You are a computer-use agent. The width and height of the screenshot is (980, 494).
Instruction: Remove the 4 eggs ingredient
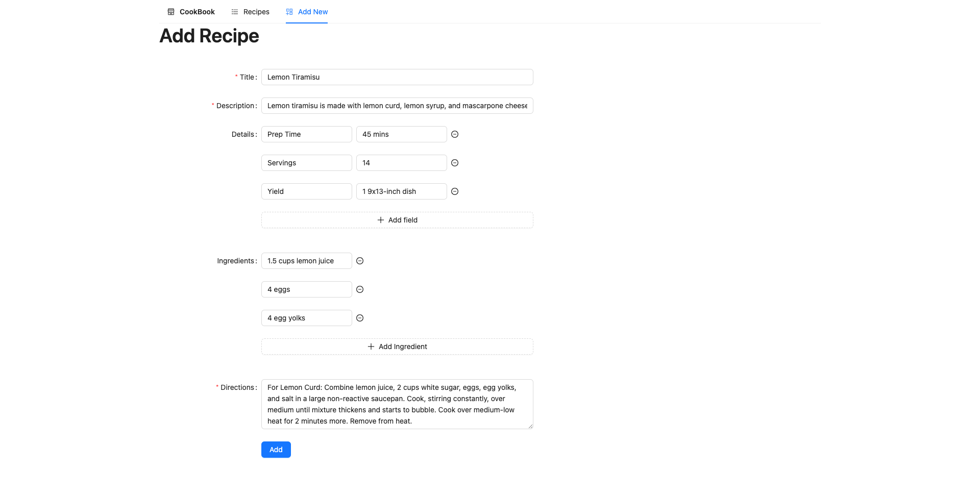(x=360, y=289)
